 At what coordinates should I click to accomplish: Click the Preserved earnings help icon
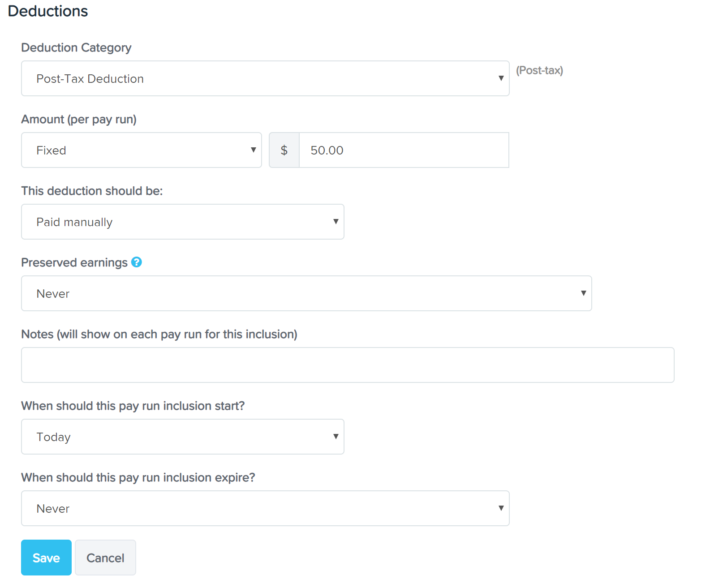[137, 262]
